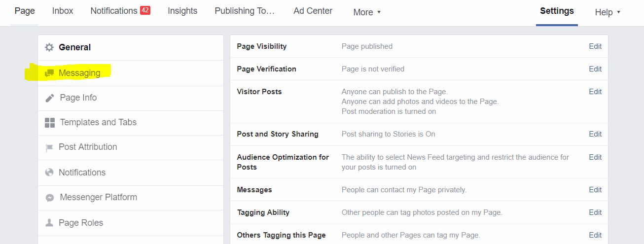Open the Help dropdown menu
This screenshot has height=244, width=644.
[607, 12]
